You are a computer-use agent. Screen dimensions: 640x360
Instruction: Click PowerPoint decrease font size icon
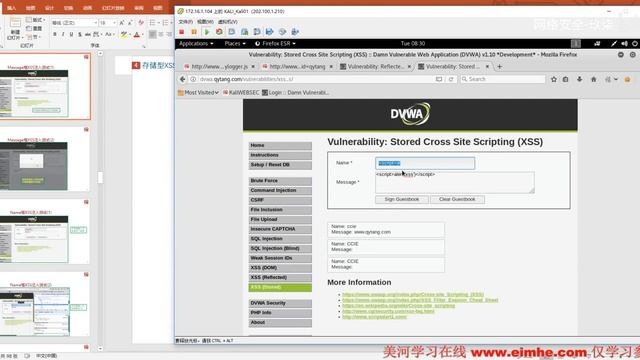130,23
